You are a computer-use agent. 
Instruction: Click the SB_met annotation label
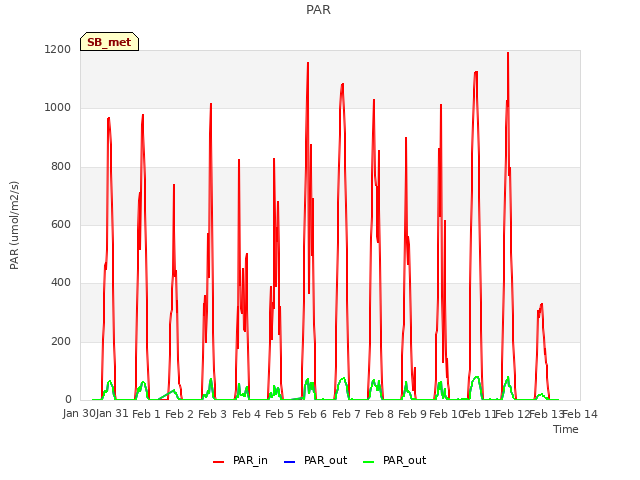point(109,42)
